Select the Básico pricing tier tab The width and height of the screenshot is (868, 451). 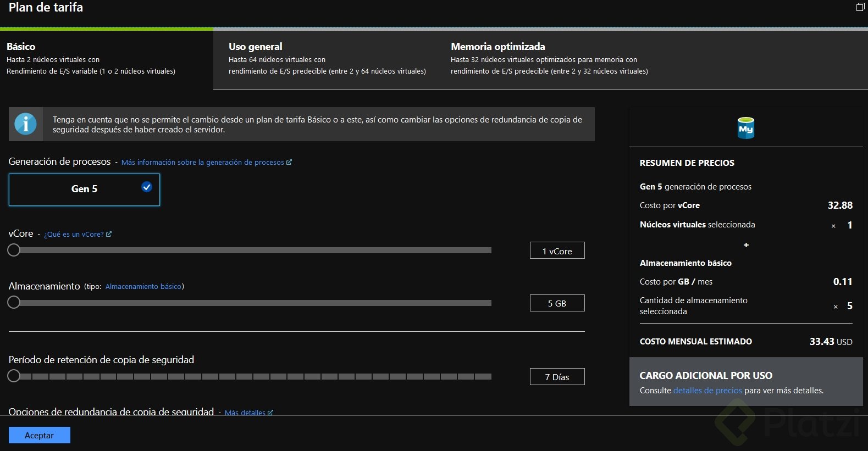coord(107,59)
